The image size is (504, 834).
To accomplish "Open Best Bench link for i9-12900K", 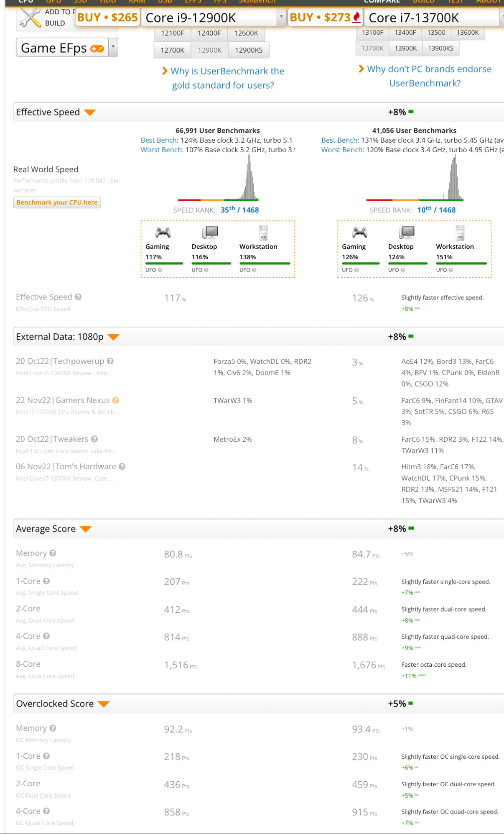I will point(159,140).
